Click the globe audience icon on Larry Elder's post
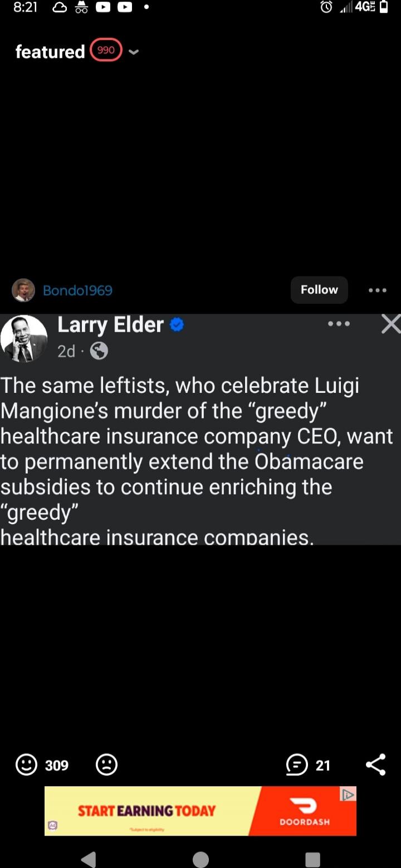The image size is (401, 868). [99, 351]
